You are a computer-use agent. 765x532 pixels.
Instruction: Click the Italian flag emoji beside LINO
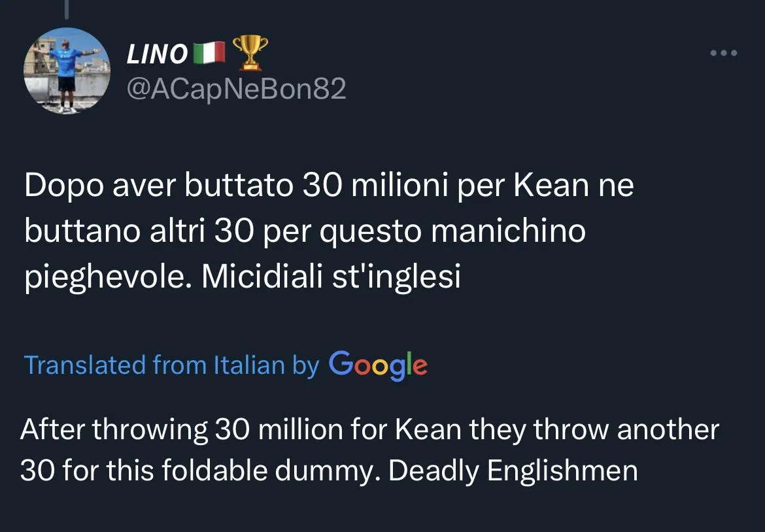point(209,52)
